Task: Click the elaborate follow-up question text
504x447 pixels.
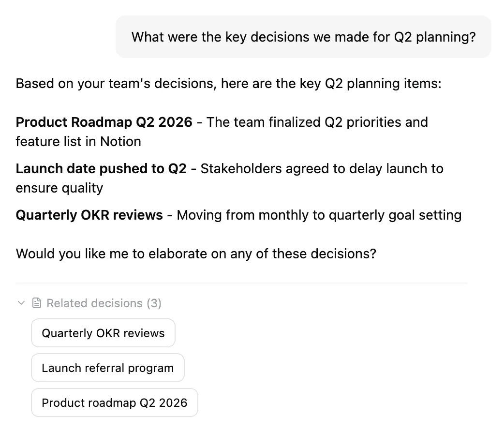Action: [195, 253]
